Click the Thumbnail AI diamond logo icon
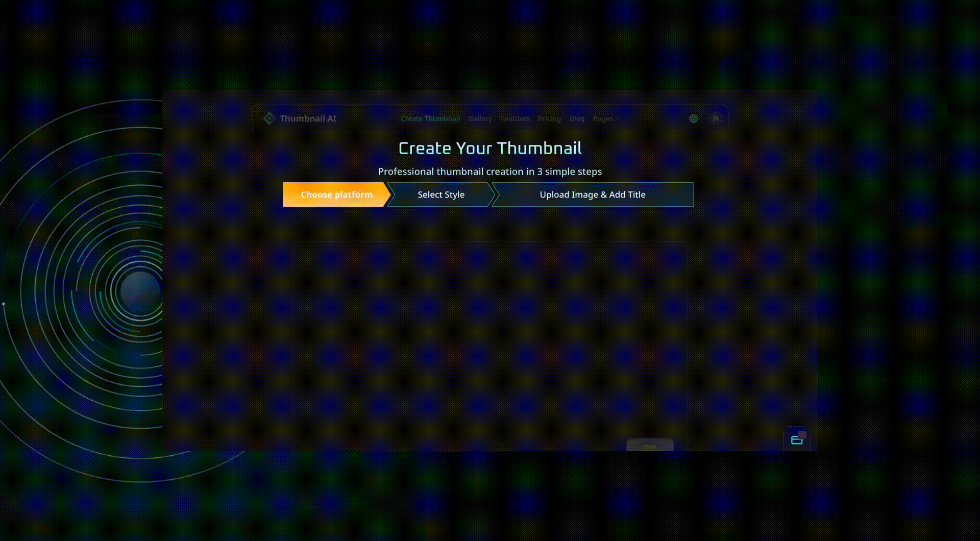The width and height of the screenshot is (980, 541). [269, 118]
